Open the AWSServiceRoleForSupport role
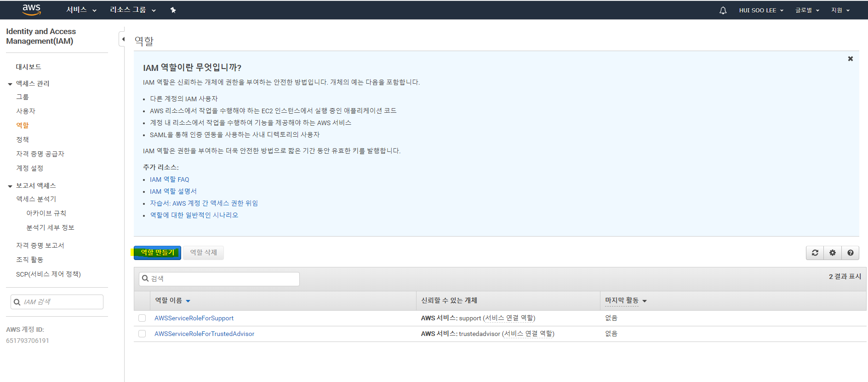Image resolution: width=868 pixels, height=382 pixels. [194, 318]
